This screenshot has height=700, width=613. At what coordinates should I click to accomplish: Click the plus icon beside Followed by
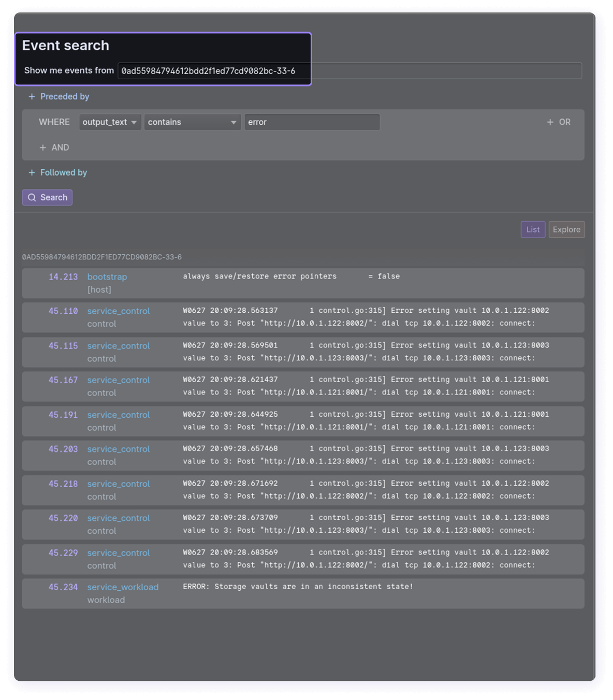[x=32, y=173]
